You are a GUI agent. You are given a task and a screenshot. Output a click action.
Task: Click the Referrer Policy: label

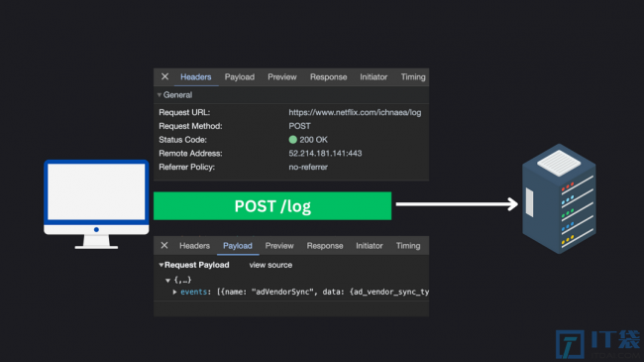[x=187, y=167]
